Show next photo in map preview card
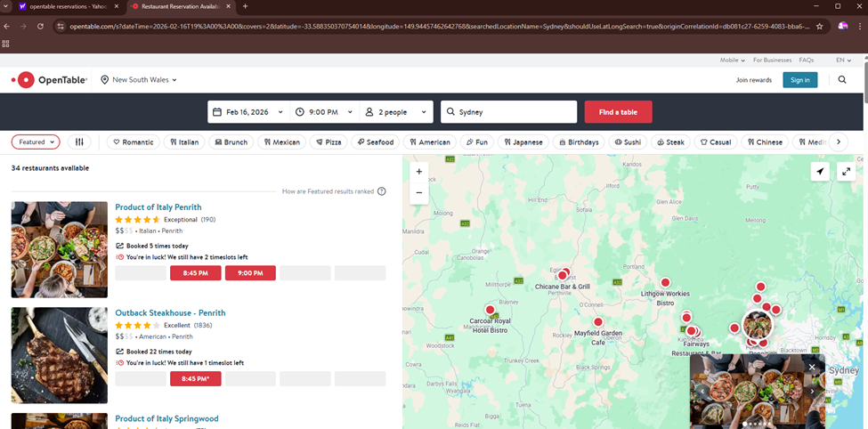The width and height of the screenshot is (868, 429). pos(812,392)
